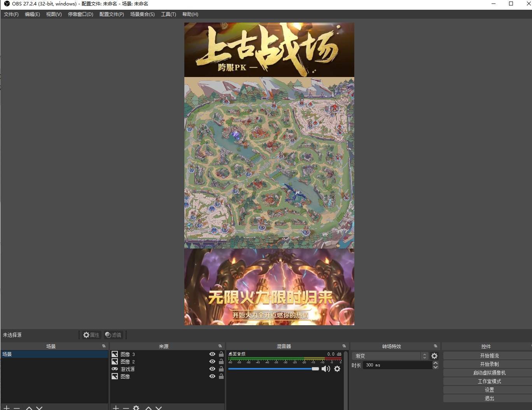Viewport: 532px width, 410px height.
Task: Open 编辑(E) menu
Action: (32, 14)
